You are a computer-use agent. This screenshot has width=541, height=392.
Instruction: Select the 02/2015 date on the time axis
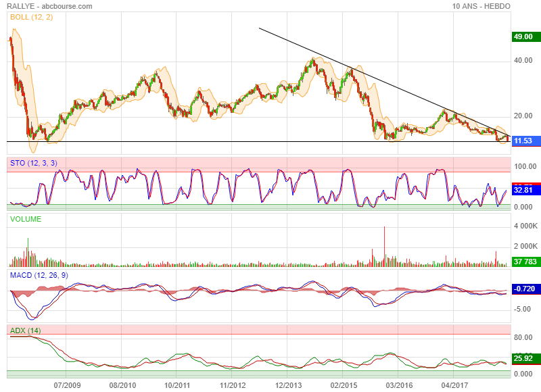[344, 385]
